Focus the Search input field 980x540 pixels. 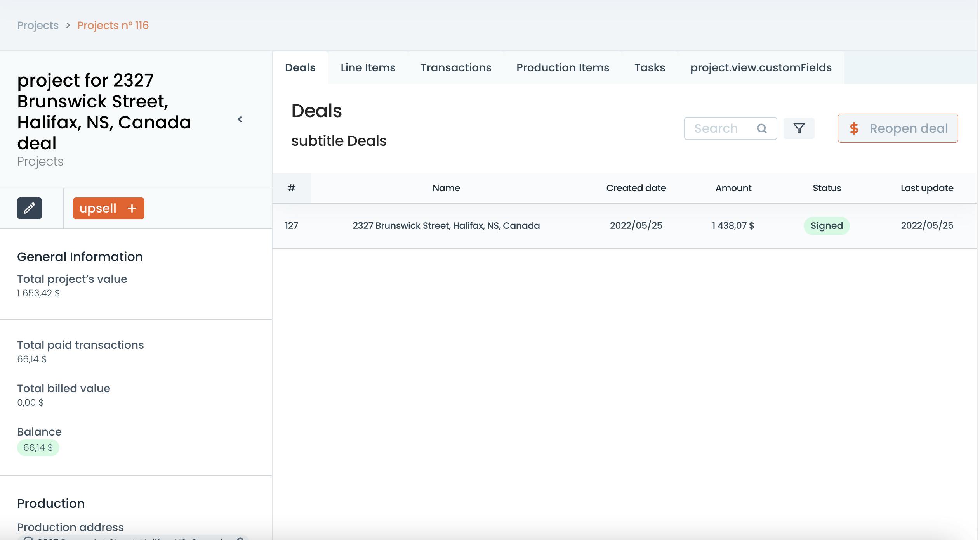click(x=730, y=128)
